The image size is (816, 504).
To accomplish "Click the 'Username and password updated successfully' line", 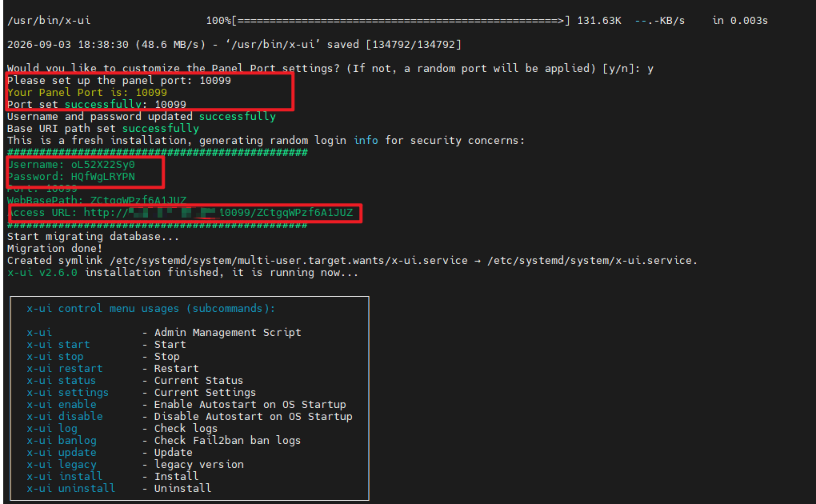I will point(141,117).
